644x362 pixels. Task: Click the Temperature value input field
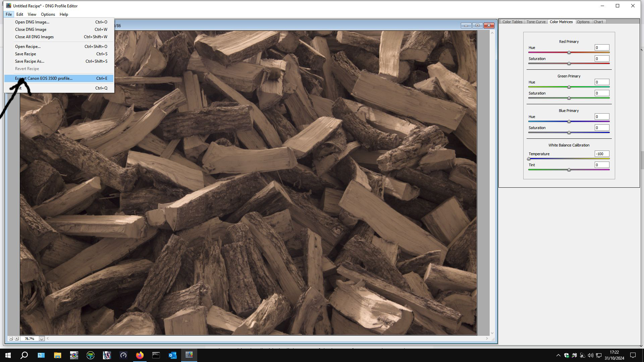coord(602,154)
